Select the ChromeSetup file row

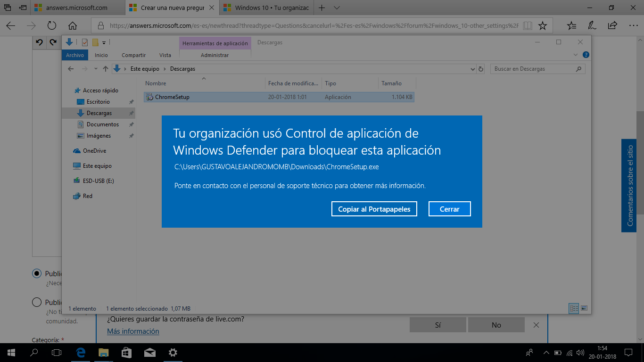(x=279, y=97)
